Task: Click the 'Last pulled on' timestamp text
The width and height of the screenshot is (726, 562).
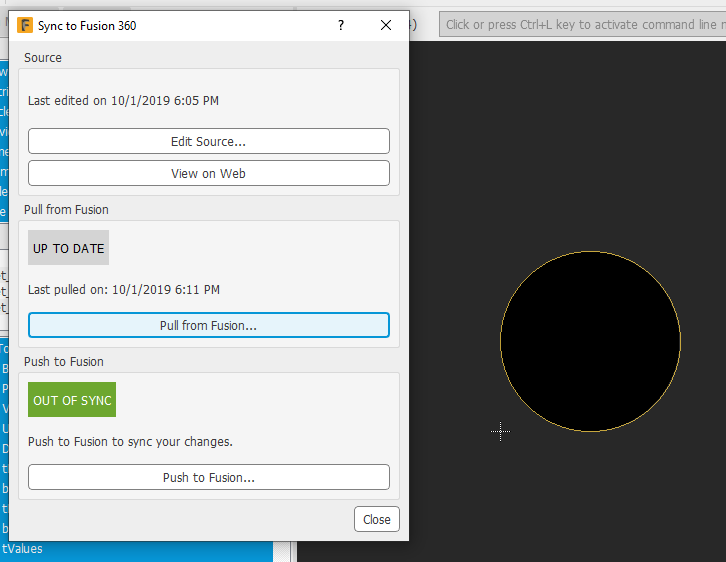Action: pyautogui.click(x=124, y=290)
